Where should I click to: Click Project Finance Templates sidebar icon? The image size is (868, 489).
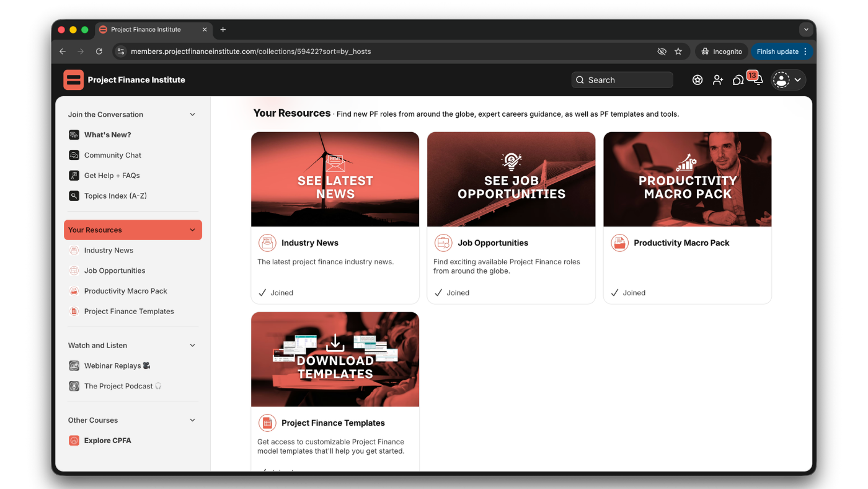click(74, 312)
